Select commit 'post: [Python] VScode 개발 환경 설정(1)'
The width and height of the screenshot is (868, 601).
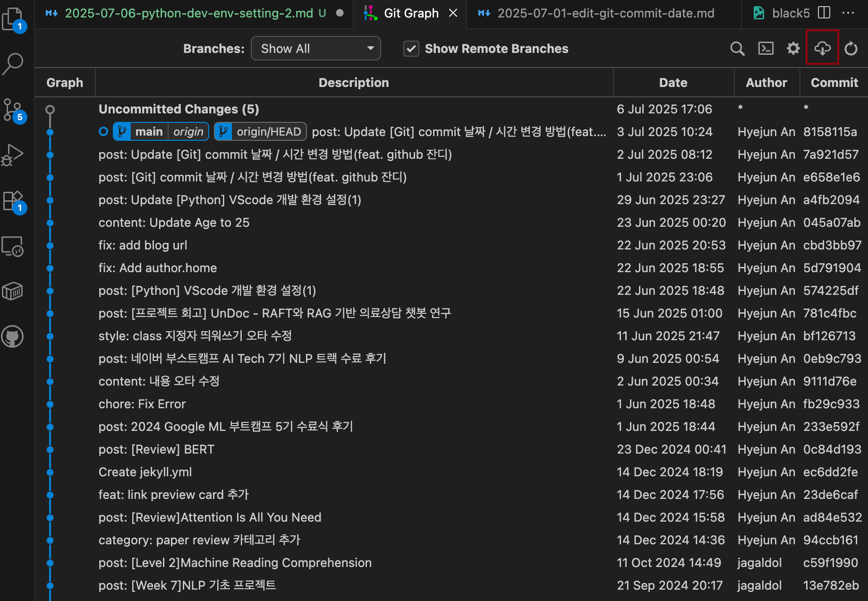tap(451, 291)
